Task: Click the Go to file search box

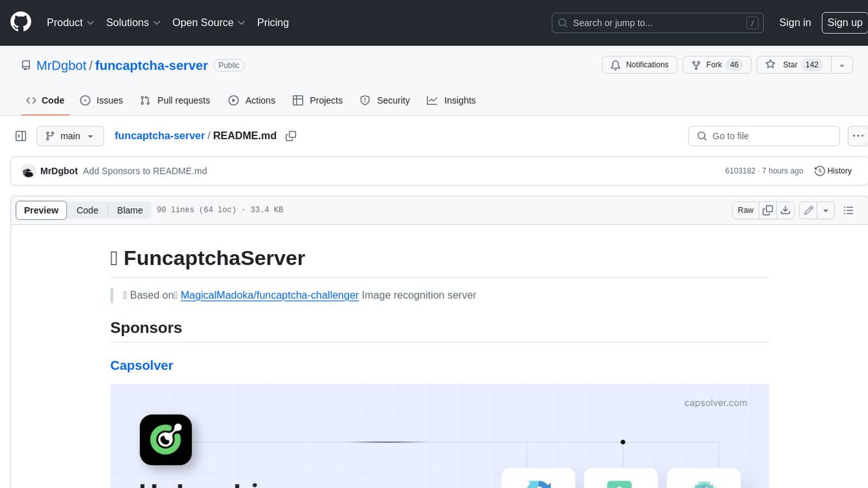Action: tap(764, 136)
